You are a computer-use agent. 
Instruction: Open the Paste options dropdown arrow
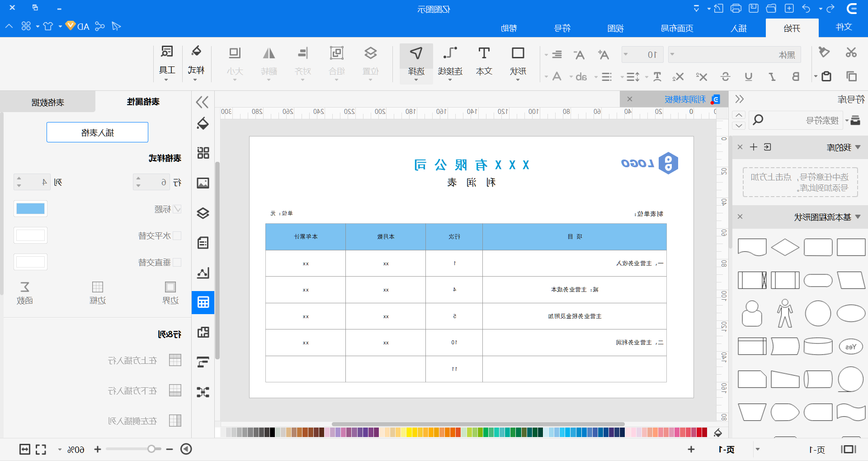coord(816,76)
